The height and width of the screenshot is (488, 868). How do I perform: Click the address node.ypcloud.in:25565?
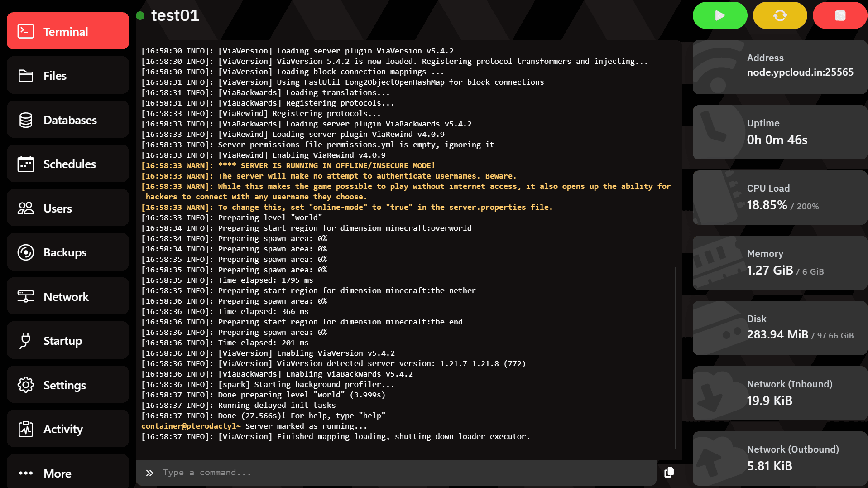coord(800,72)
